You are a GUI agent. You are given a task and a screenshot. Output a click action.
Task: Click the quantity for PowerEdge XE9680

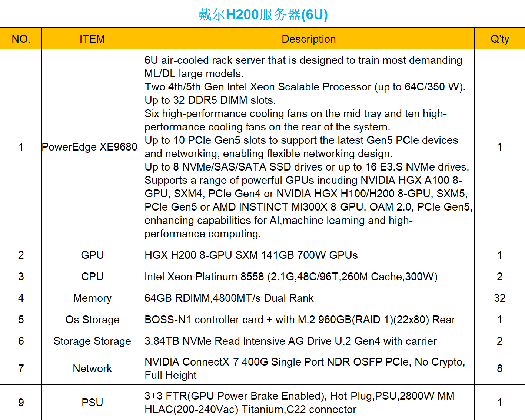point(499,147)
